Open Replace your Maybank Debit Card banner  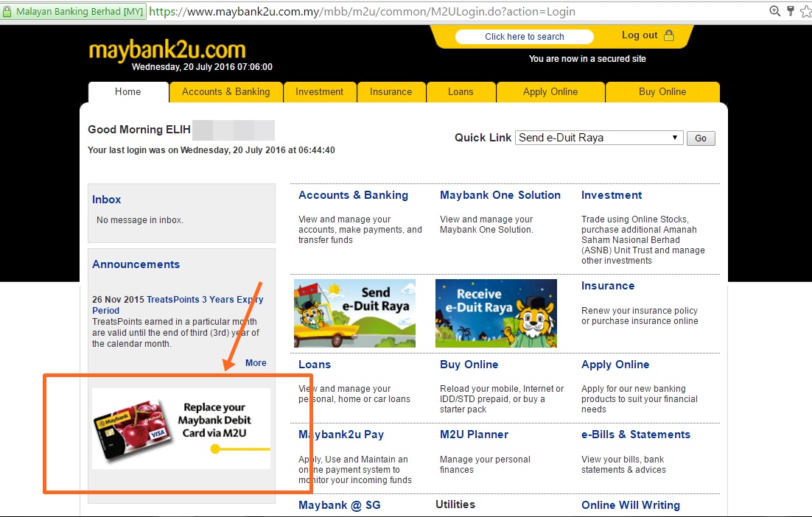pyautogui.click(x=181, y=429)
